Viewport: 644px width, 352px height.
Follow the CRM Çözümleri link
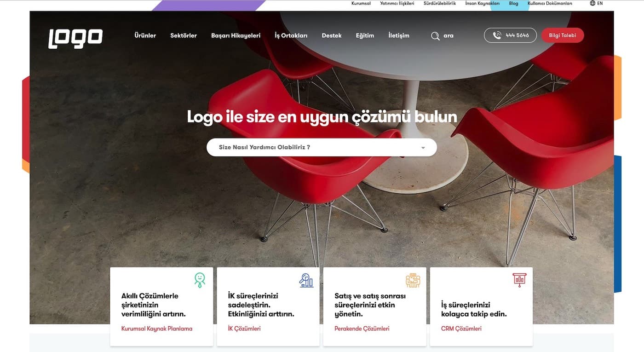click(x=461, y=329)
